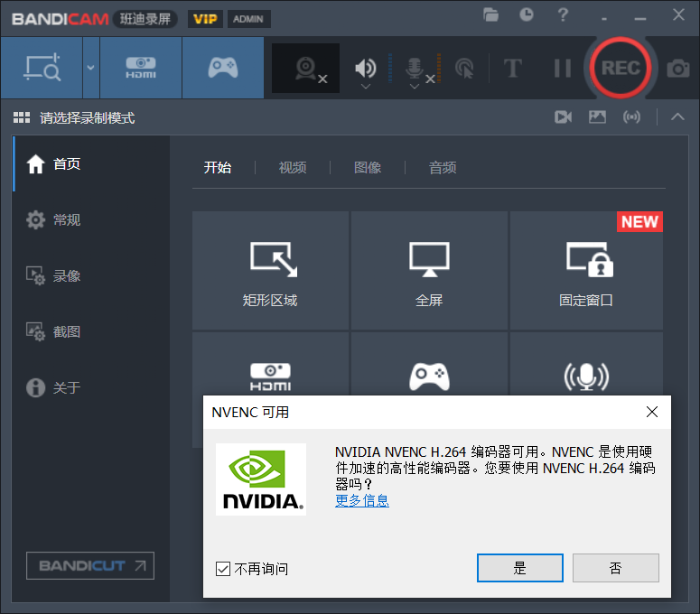Choose 固定窗口 recording tile
The width and height of the screenshot is (700, 614).
(586, 270)
